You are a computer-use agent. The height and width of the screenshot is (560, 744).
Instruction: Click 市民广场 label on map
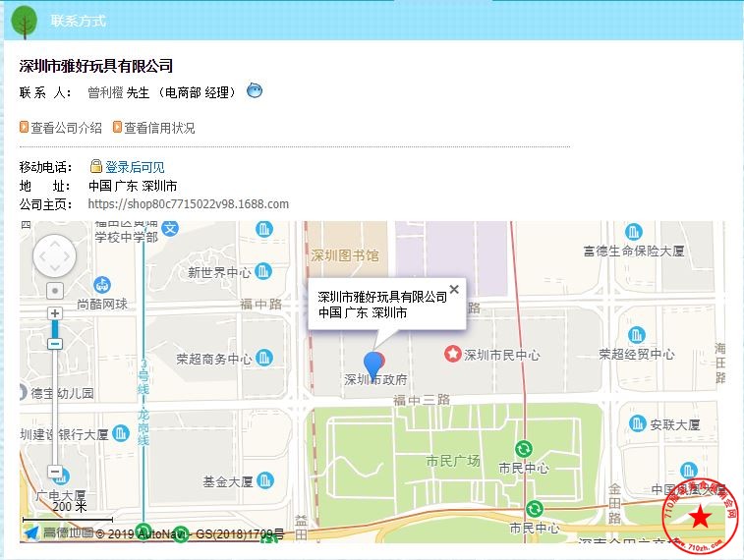pos(453,461)
